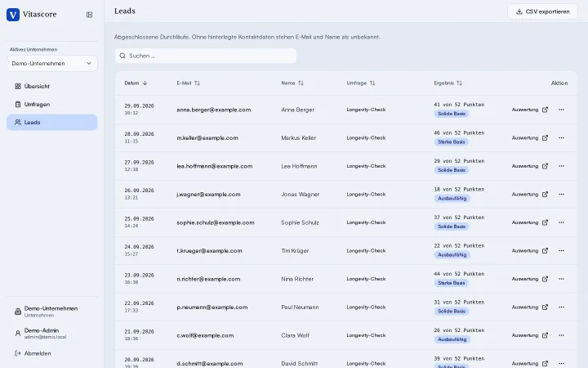Click email t.krueger@example.com
The image size is (588, 368).
click(209, 251)
